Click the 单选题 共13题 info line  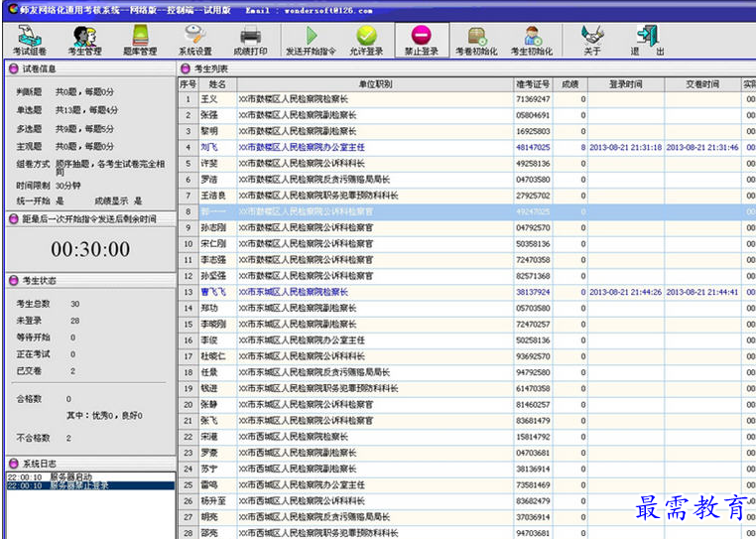point(67,110)
